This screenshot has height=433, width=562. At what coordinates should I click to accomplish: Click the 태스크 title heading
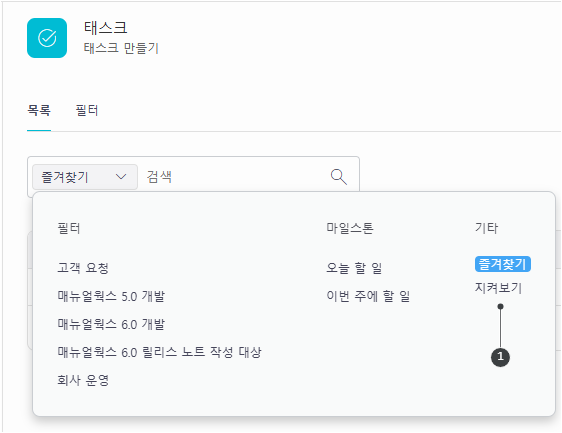[105, 28]
